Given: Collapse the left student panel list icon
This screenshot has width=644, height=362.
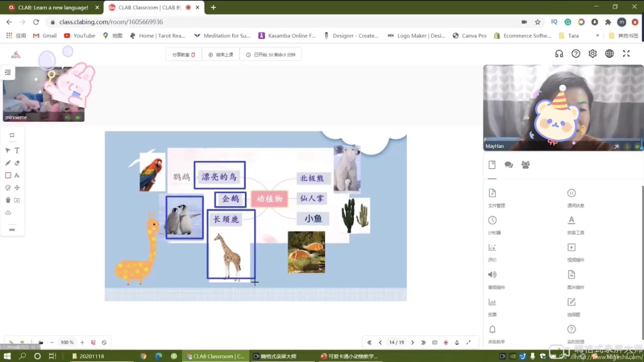Looking at the screenshot, I should coord(8,73).
